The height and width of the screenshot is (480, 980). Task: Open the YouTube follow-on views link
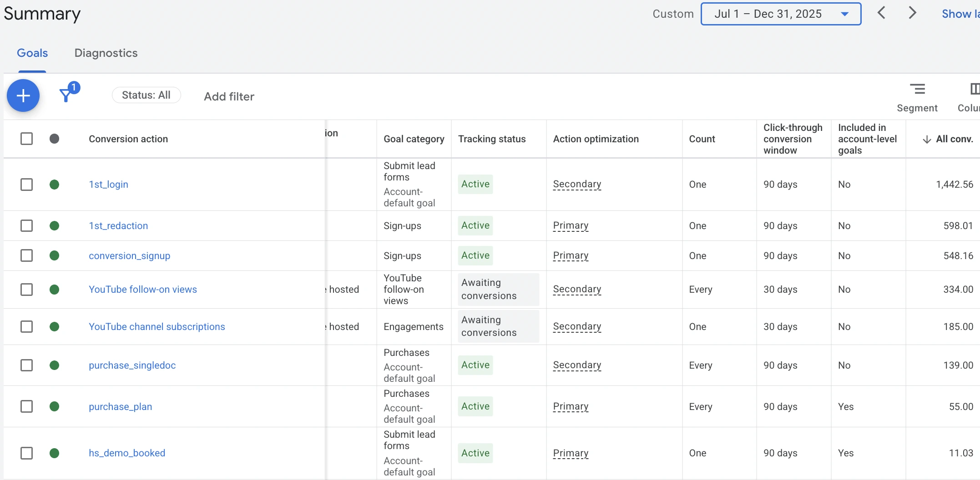coord(143,289)
